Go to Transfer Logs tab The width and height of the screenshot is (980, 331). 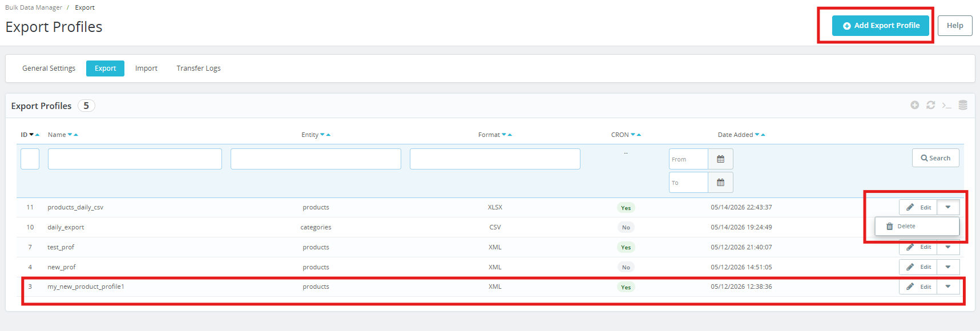(198, 68)
